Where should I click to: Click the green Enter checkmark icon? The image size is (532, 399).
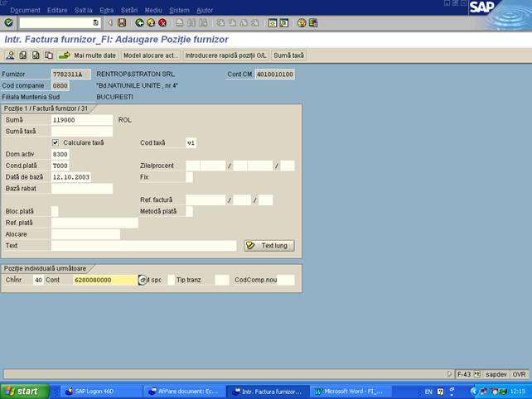(9, 23)
